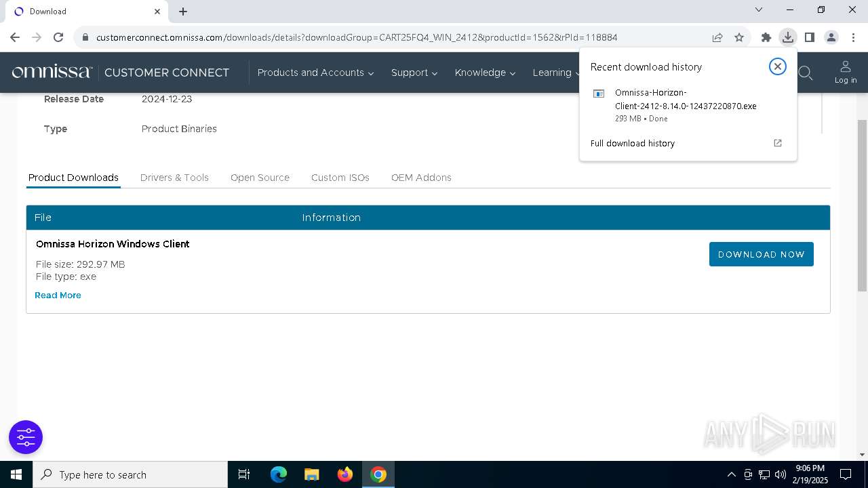Switch to Open Source tab
868x488 pixels.
point(260,178)
